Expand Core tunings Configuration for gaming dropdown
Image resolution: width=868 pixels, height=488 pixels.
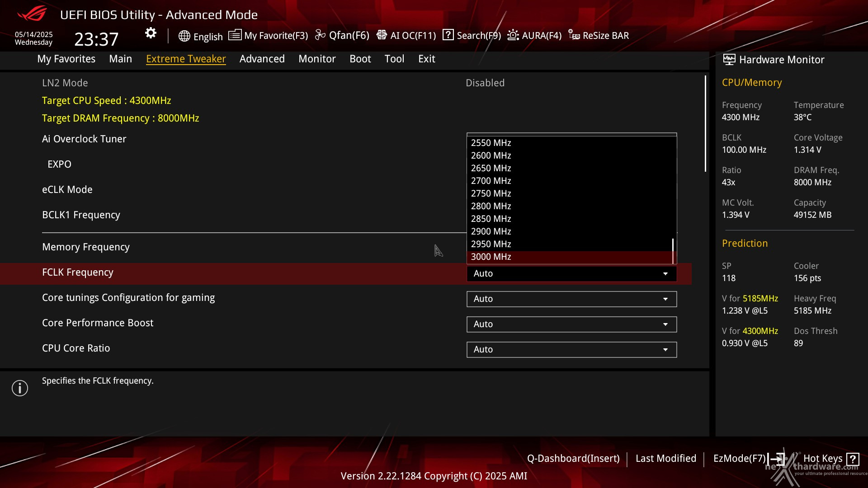(x=571, y=299)
